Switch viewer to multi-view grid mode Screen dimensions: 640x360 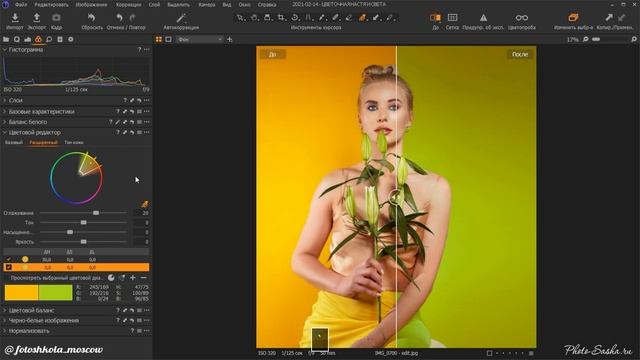(159, 40)
